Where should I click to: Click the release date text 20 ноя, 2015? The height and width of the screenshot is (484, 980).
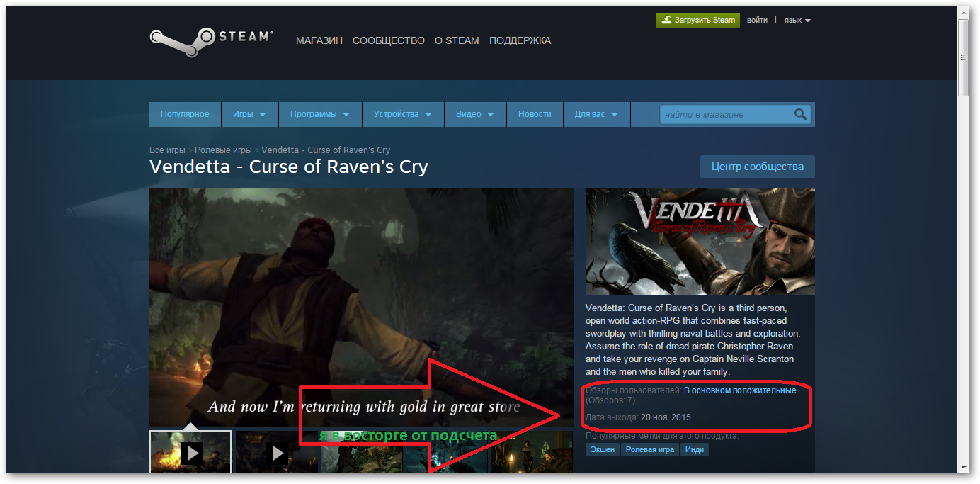point(666,417)
